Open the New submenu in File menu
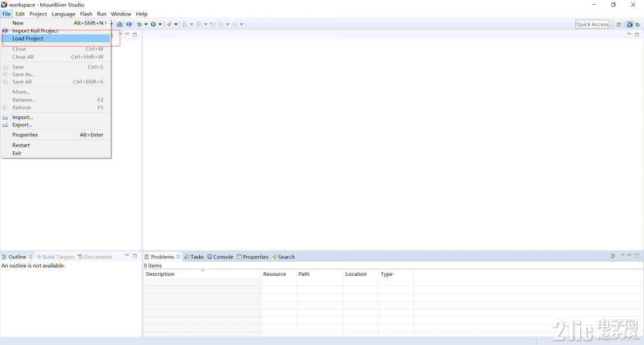 click(x=56, y=23)
